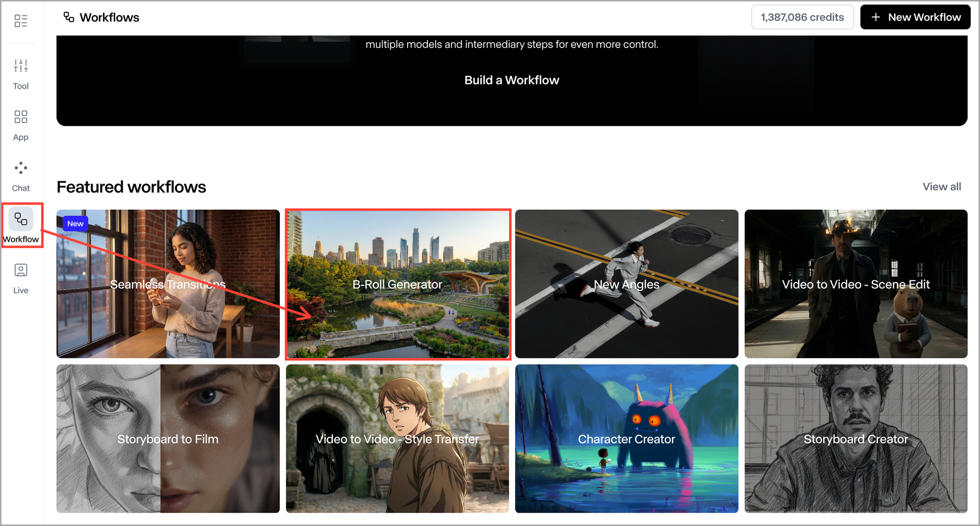Open the Tool section icon
The height and width of the screenshot is (526, 980).
[21, 66]
